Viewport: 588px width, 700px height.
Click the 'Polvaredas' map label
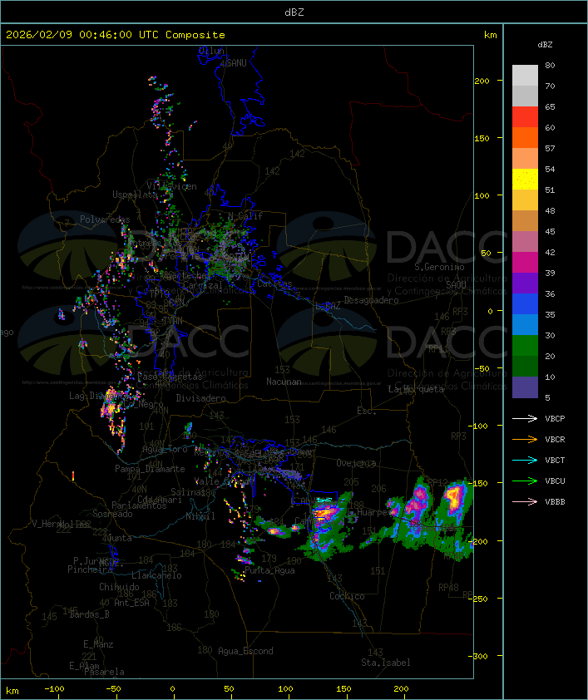(x=105, y=219)
